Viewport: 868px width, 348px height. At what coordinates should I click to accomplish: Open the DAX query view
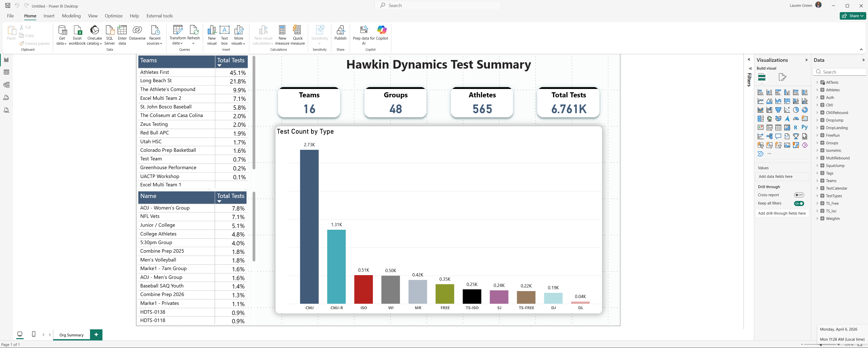tap(6, 97)
